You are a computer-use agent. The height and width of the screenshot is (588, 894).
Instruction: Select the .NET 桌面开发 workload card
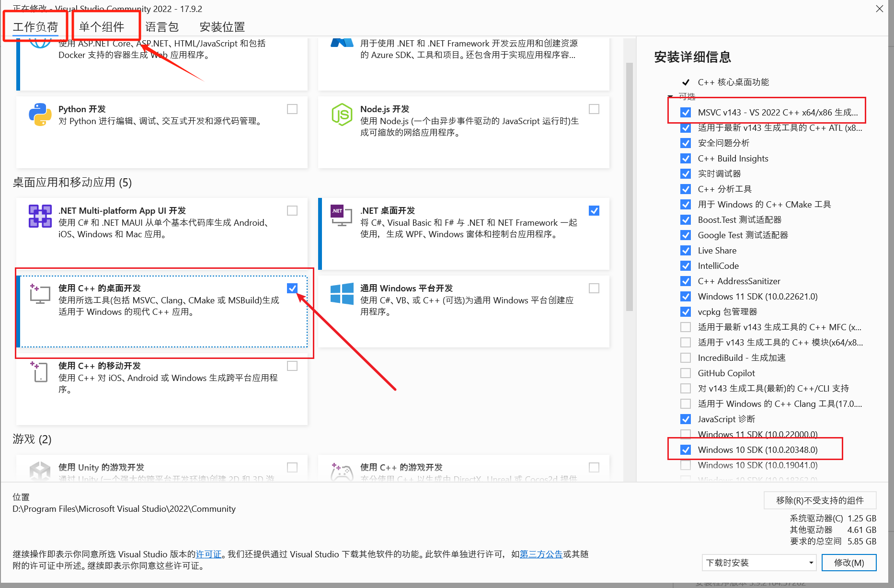pos(464,234)
